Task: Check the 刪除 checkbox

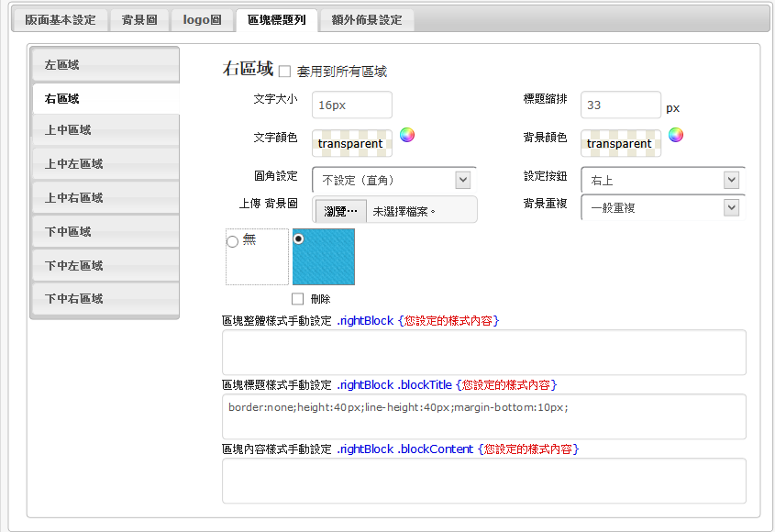Action: pyautogui.click(x=297, y=298)
